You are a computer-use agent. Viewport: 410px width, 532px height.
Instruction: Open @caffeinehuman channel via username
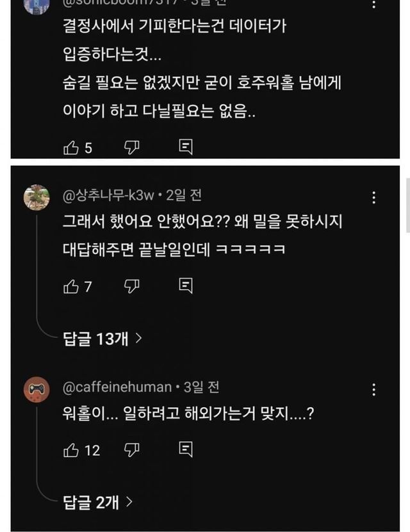point(117,387)
